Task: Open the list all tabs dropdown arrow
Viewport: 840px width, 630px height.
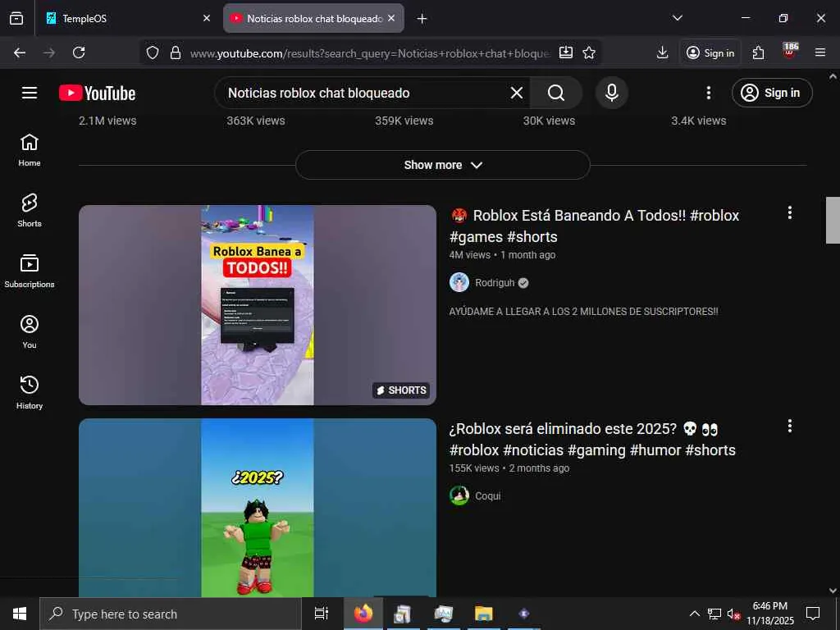Action: (677, 18)
